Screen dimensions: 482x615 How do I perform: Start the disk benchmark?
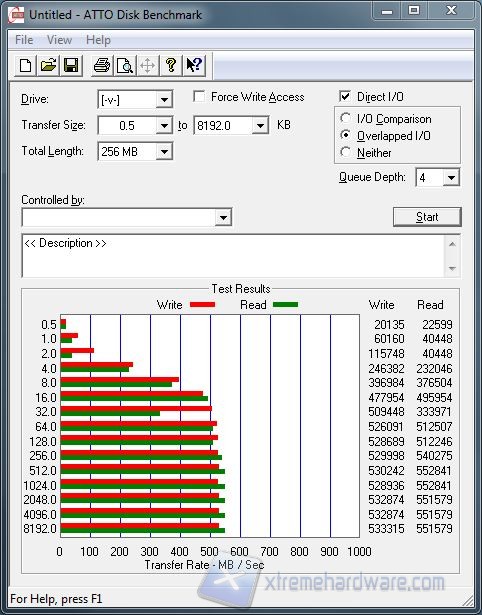coord(427,217)
